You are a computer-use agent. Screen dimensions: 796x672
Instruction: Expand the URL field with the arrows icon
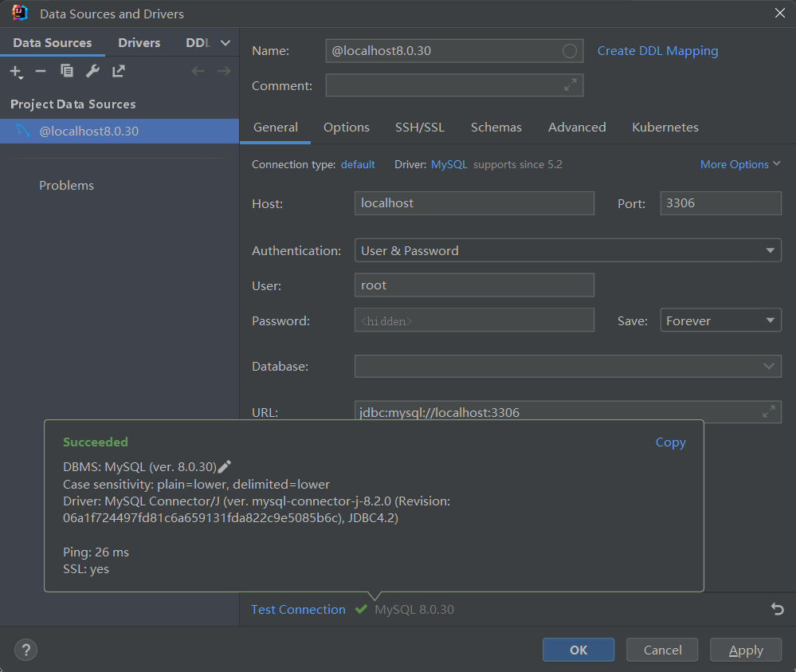click(x=769, y=411)
